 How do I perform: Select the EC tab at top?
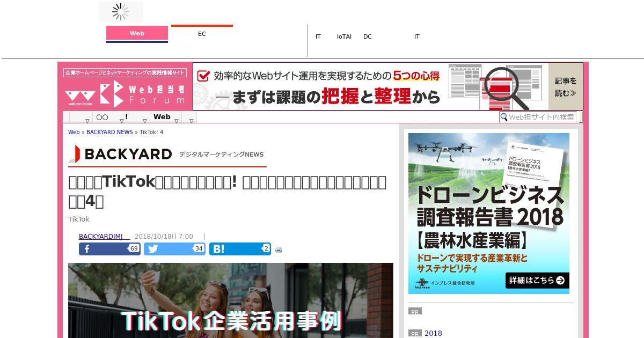[202, 34]
